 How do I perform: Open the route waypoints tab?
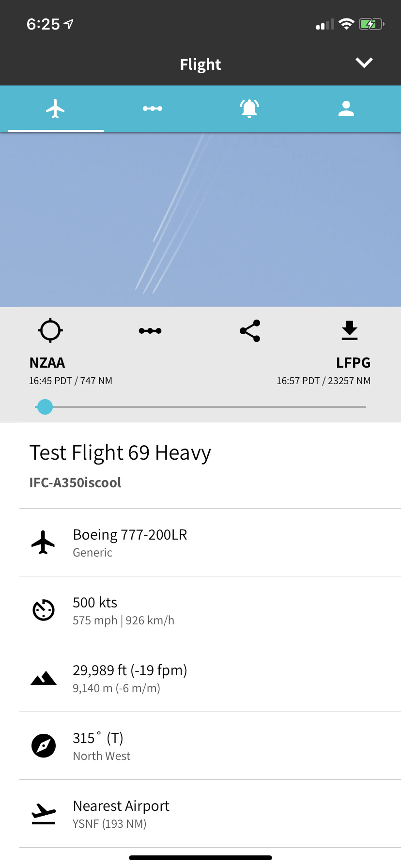[153, 108]
